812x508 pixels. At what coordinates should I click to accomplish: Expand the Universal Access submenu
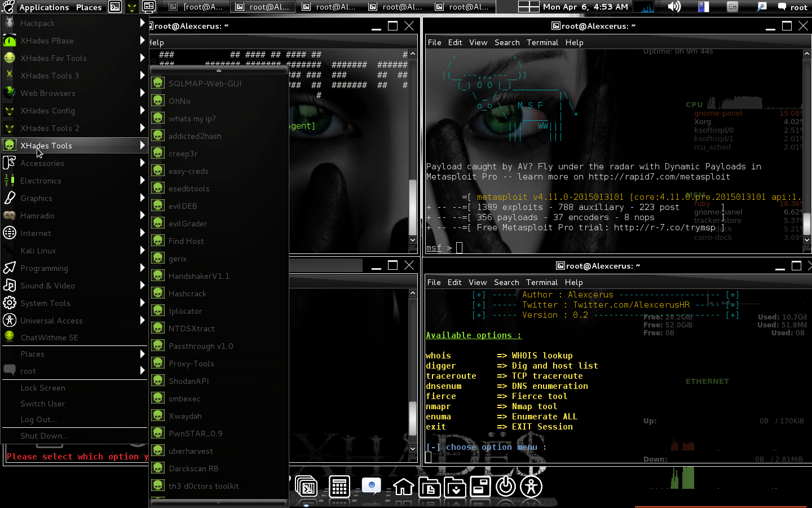click(x=74, y=321)
